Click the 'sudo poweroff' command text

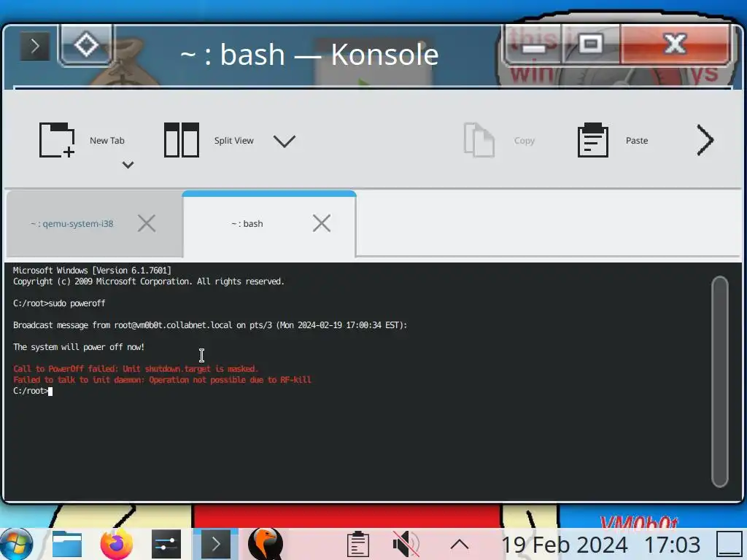click(77, 303)
